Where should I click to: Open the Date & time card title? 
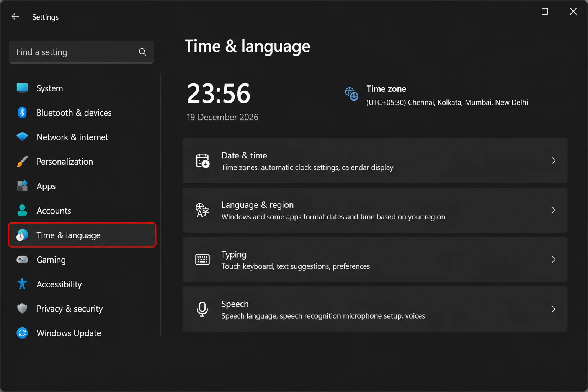pos(244,155)
